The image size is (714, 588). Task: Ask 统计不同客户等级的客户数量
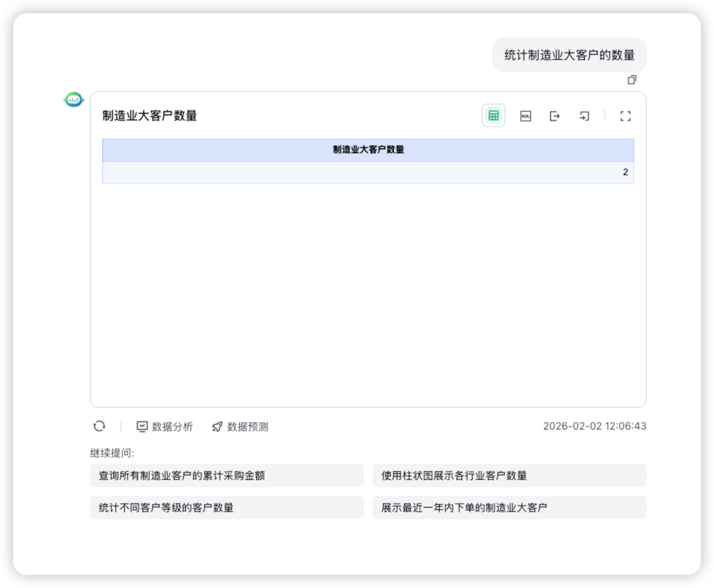point(227,508)
